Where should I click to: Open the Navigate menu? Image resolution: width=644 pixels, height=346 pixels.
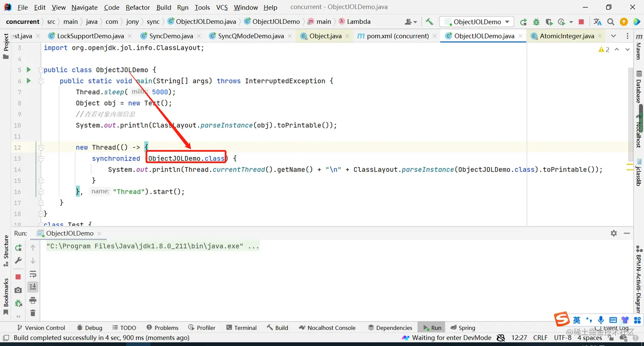pos(84,7)
